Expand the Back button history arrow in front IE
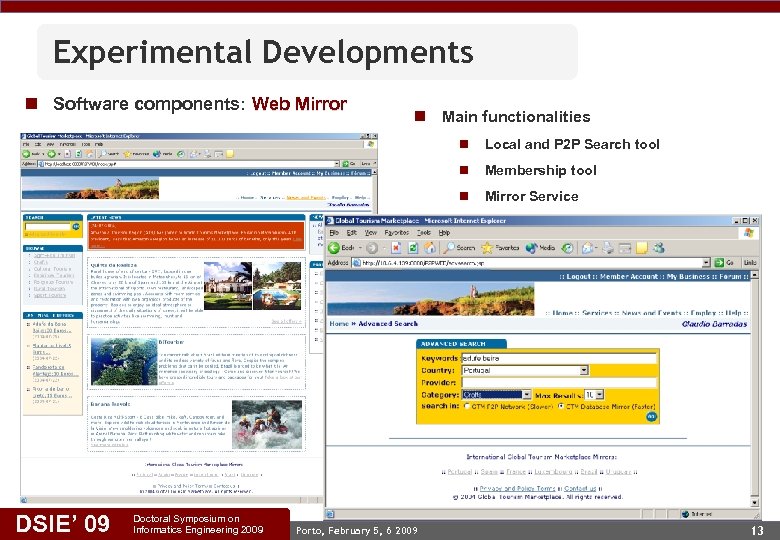This screenshot has width=780, height=540. [360, 248]
